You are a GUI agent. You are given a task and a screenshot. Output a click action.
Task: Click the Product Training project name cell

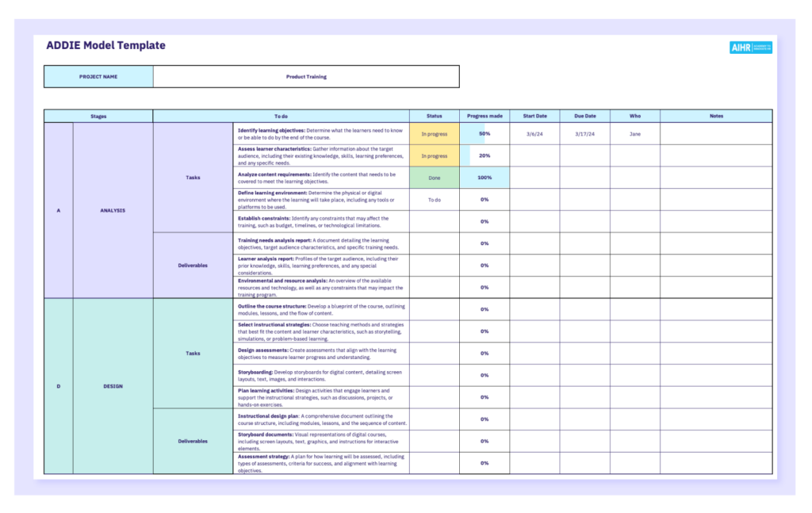[x=307, y=76]
